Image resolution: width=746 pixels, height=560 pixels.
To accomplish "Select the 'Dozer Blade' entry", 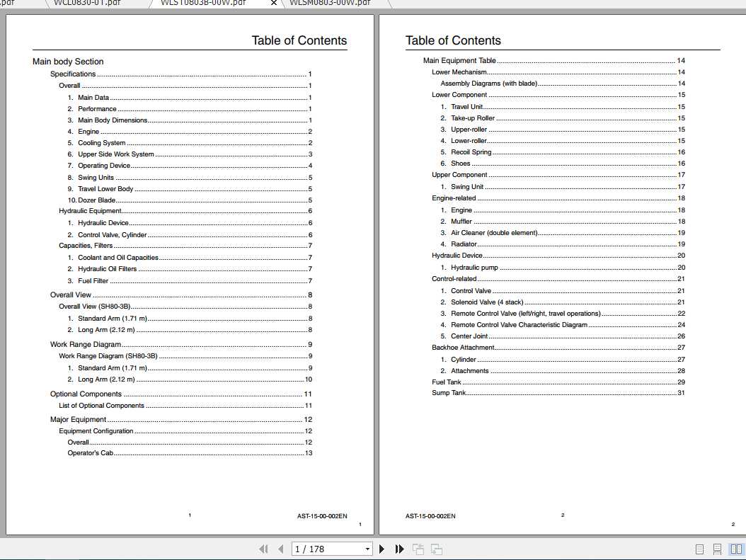I will click(x=190, y=200).
